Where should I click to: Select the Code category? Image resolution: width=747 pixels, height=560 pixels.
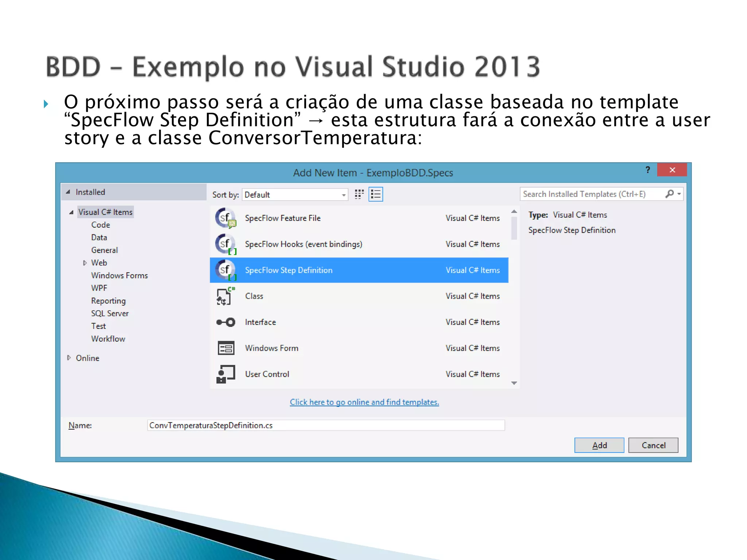[x=101, y=225]
